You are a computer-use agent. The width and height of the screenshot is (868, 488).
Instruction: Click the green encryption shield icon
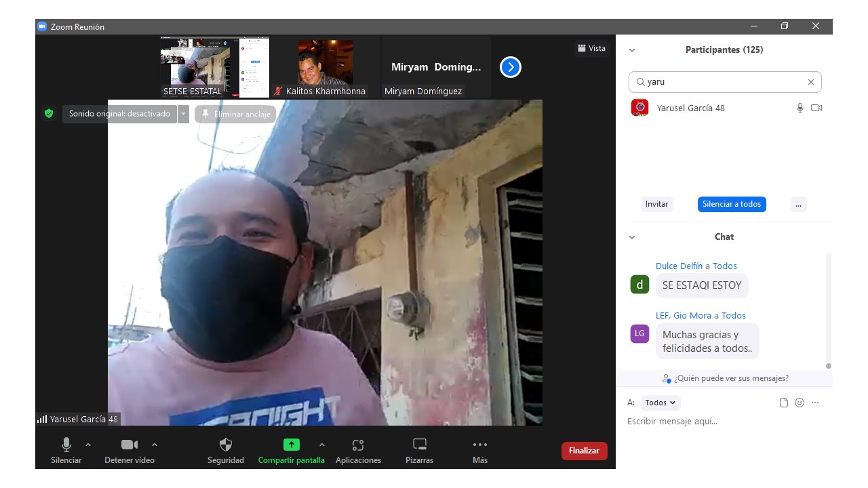click(x=49, y=113)
